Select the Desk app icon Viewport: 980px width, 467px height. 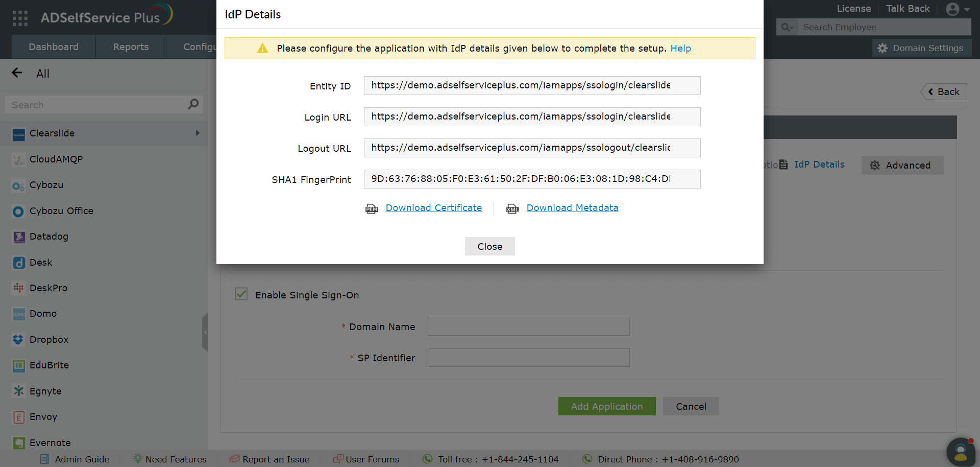(x=19, y=263)
